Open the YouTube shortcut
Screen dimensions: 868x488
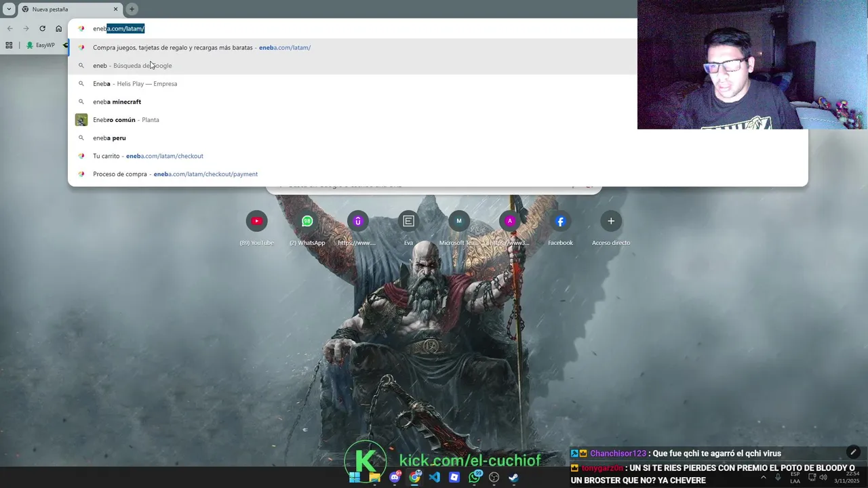[256, 228]
